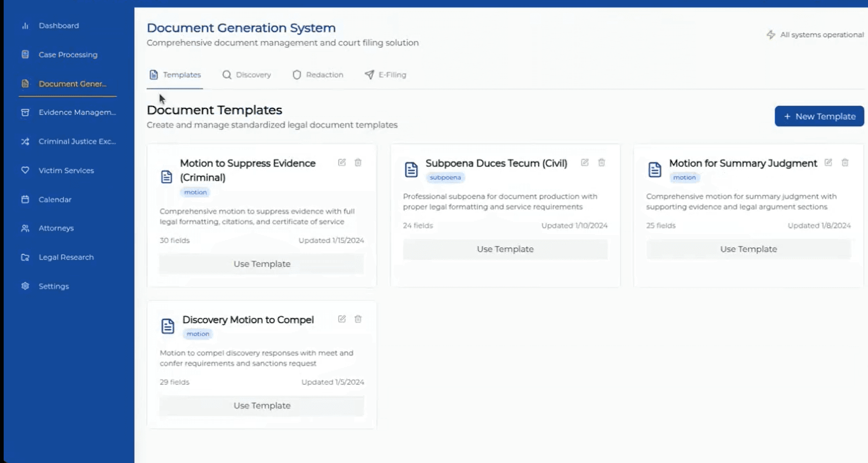Screen dimensions: 868x463
Task: Click the '30 fields' label
Action: [174, 240]
